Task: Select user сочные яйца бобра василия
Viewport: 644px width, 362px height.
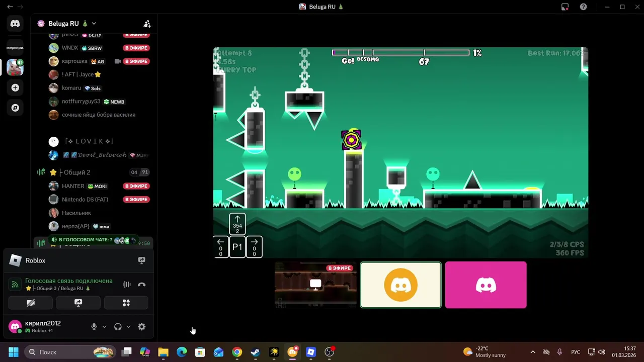Action: point(93,115)
